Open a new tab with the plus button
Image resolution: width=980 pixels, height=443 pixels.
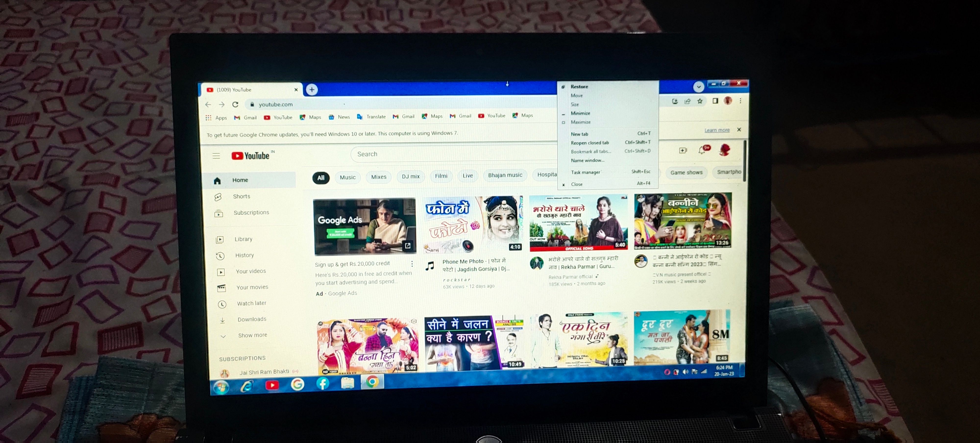pos(312,90)
